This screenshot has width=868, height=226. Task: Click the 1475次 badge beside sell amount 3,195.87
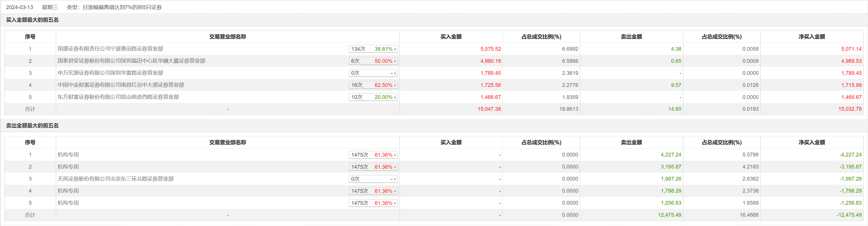(373, 167)
